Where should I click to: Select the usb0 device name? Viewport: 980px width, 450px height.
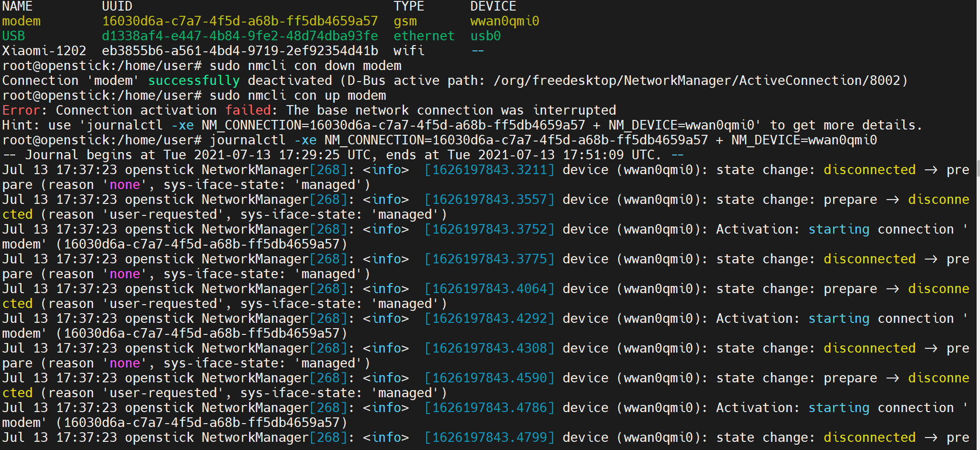[485, 36]
